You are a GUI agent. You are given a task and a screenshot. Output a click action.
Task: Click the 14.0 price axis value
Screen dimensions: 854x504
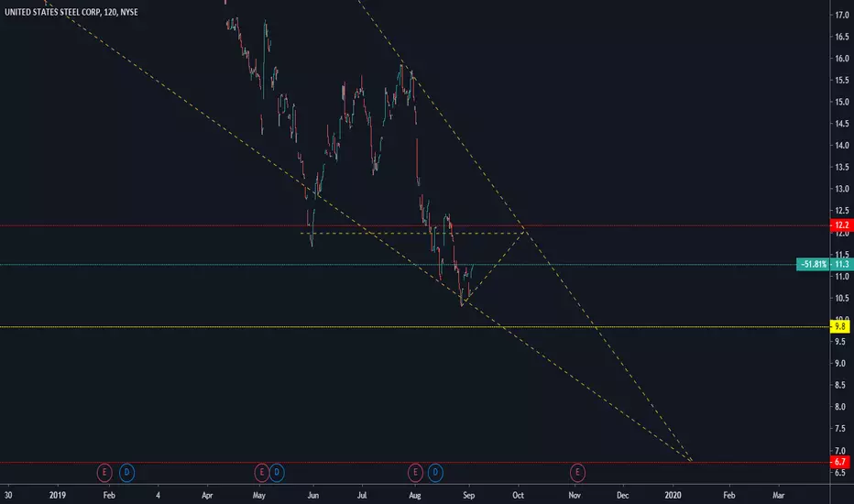(x=842, y=146)
